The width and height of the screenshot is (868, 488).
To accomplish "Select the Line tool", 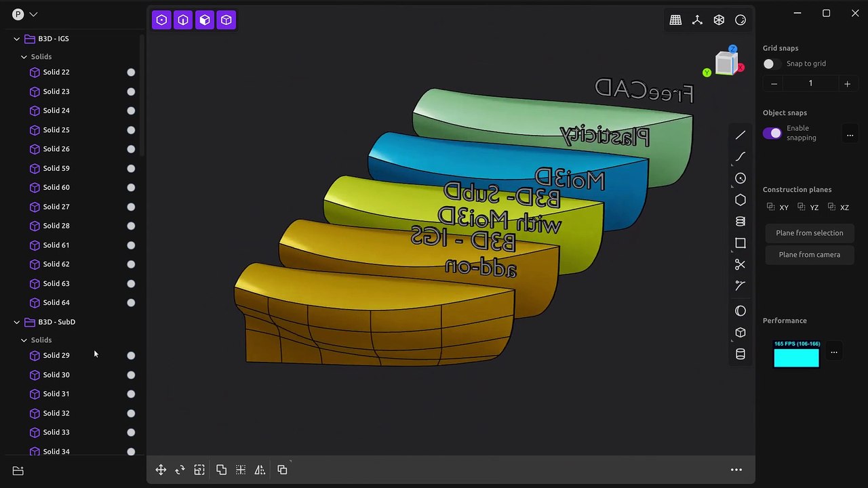I will point(741,136).
